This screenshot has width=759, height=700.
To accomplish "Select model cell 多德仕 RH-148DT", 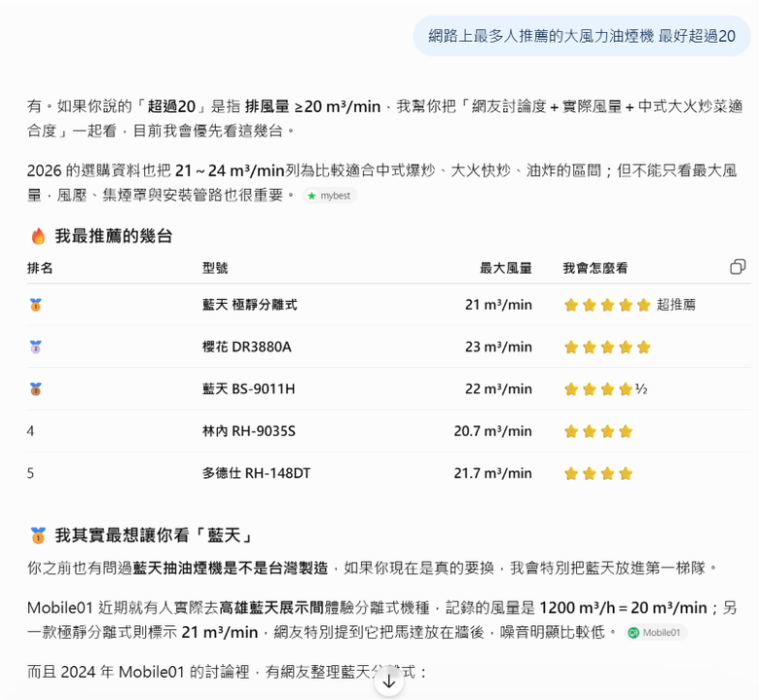I will pyautogui.click(x=257, y=473).
